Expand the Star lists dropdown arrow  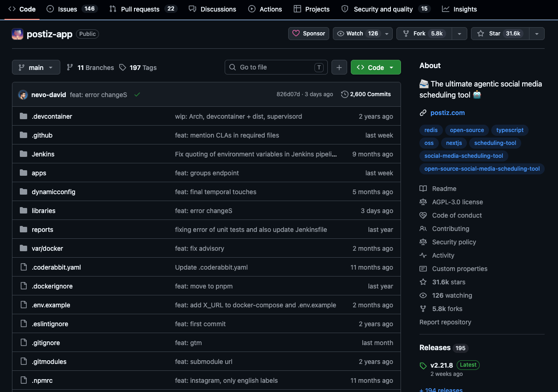click(x=537, y=34)
